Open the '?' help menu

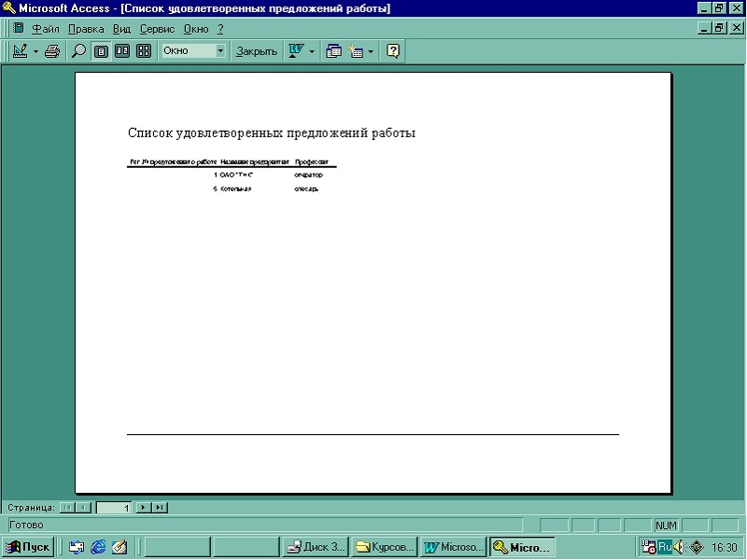tap(220, 29)
